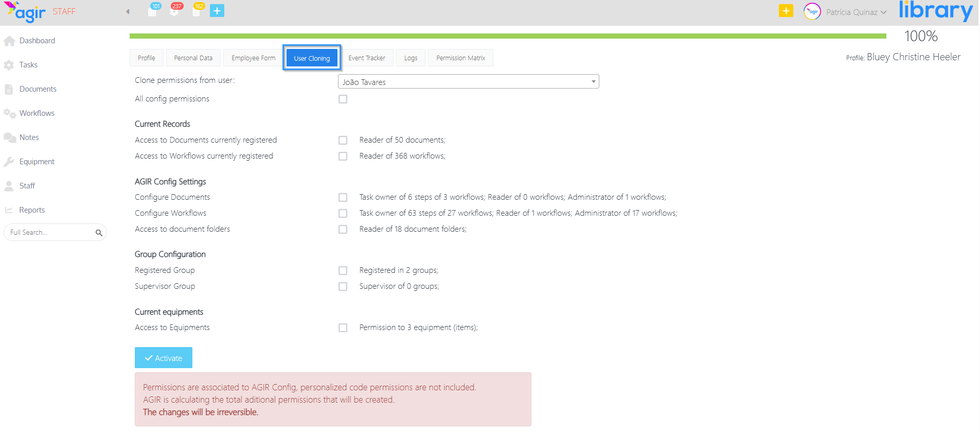Click the Equipment wrench icon in the sidebar

(x=9, y=162)
